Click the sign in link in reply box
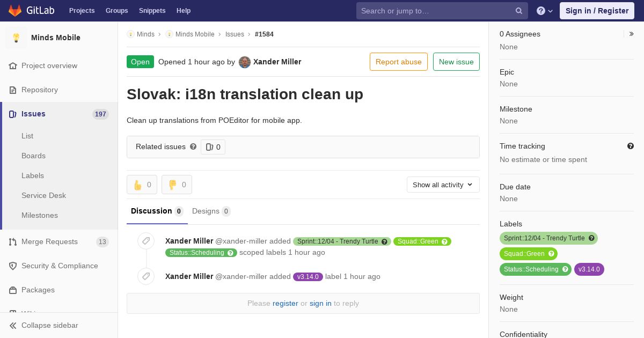Image resolution: width=644 pixels, height=338 pixels. (x=320, y=303)
